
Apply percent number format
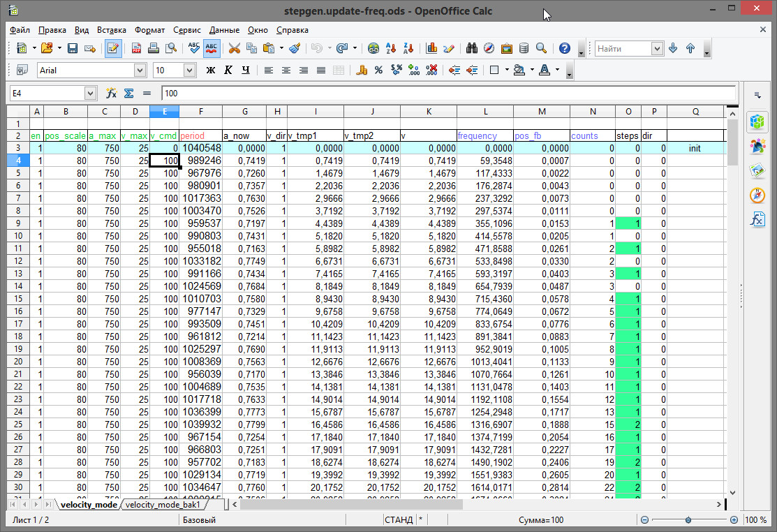(x=378, y=70)
